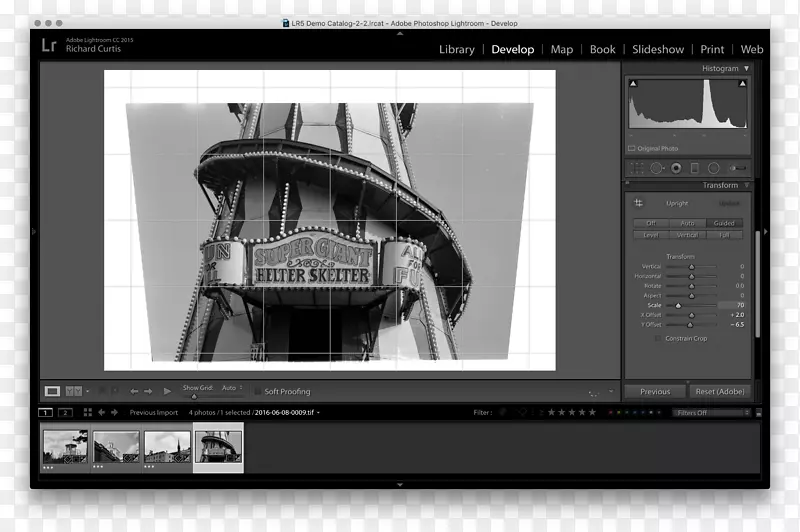Apply Level Upright correction
800x532 pixels.
pyautogui.click(x=651, y=235)
